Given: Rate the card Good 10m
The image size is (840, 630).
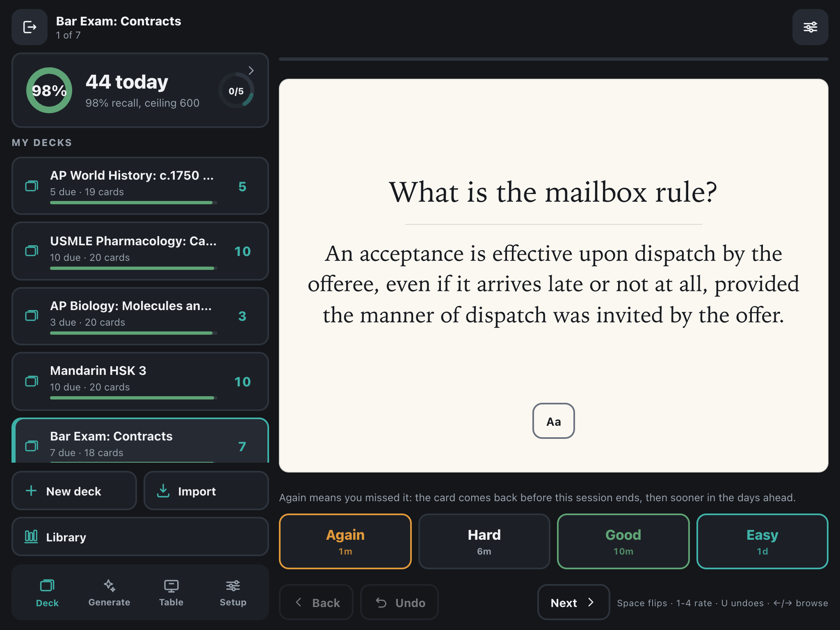Looking at the screenshot, I should click(623, 541).
